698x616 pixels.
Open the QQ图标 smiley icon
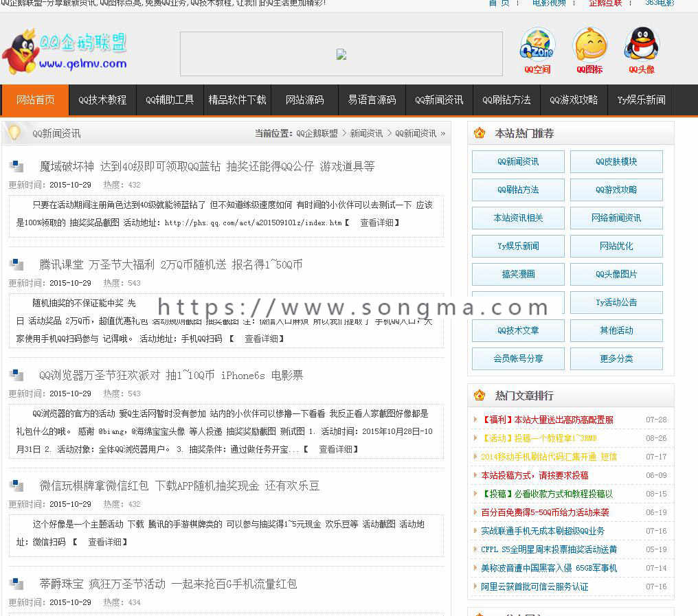tap(589, 51)
